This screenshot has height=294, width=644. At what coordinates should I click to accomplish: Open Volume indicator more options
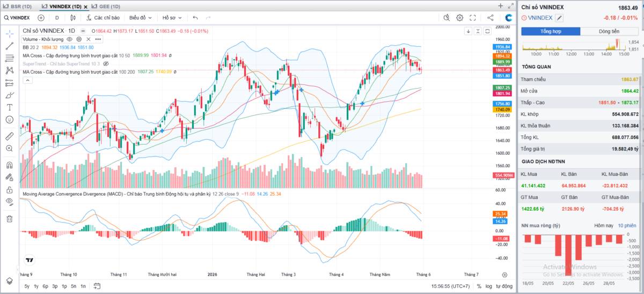coord(98,39)
